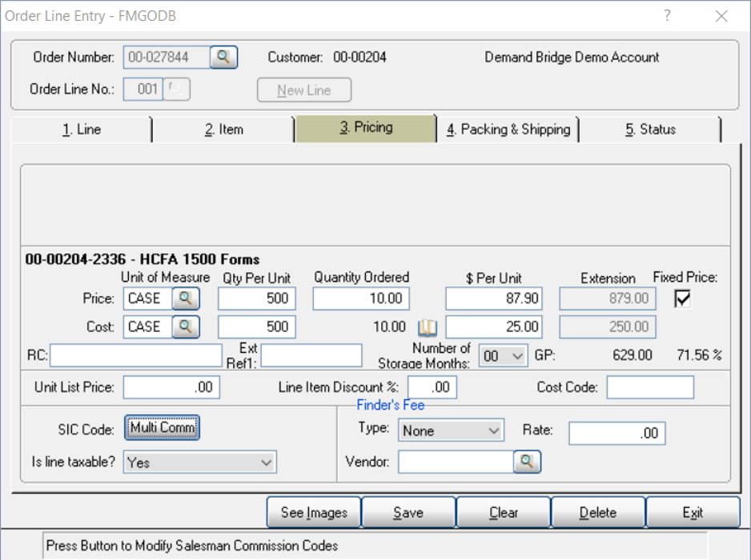The image size is (751, 560).
Task: Click the Order Line No. lookup button
Action: (177, 89)
